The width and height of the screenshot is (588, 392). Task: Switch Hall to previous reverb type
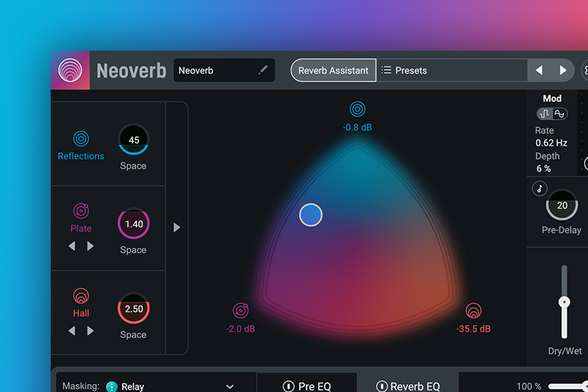tap(72, 331)
